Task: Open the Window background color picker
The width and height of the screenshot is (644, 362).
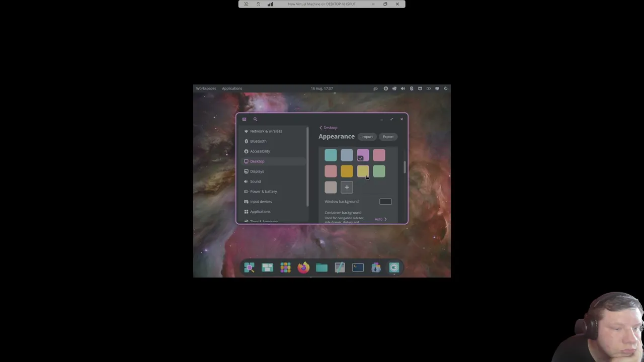Action: [385, 202]
